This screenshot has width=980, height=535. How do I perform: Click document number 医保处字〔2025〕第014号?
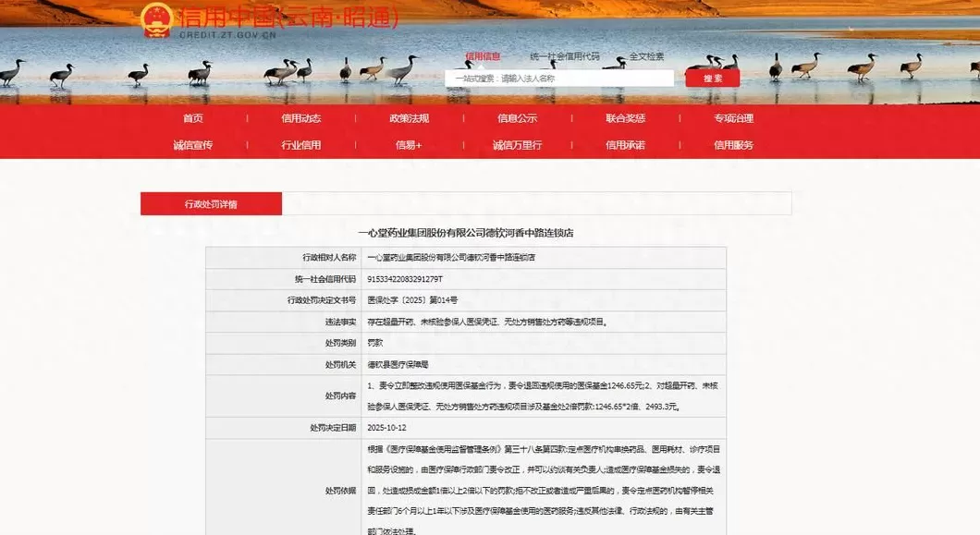coord(412,300)
